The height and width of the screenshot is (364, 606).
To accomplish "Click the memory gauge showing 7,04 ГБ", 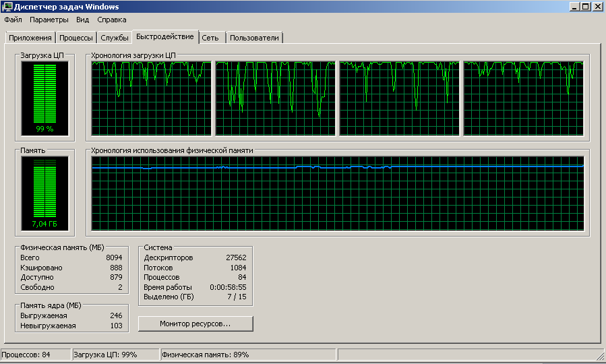I will coord(45,193).
